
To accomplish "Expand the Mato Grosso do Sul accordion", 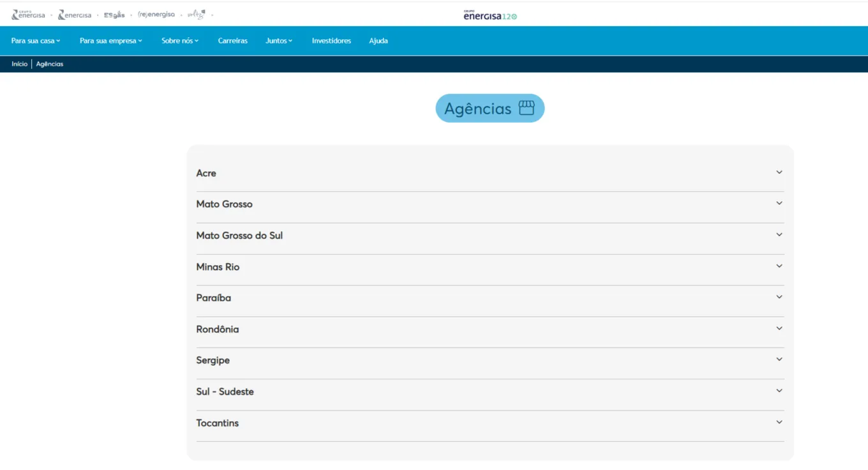I will click(x=239, y=236).
